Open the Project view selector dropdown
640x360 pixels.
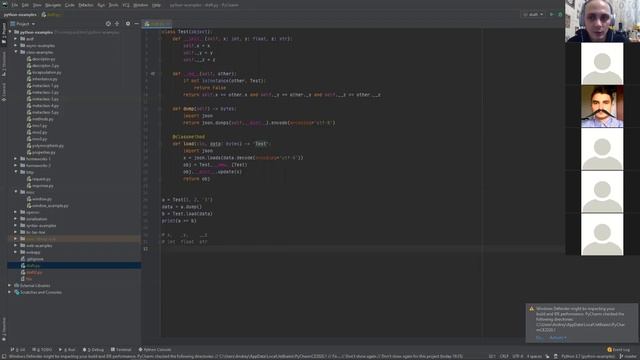click(23, 24)
